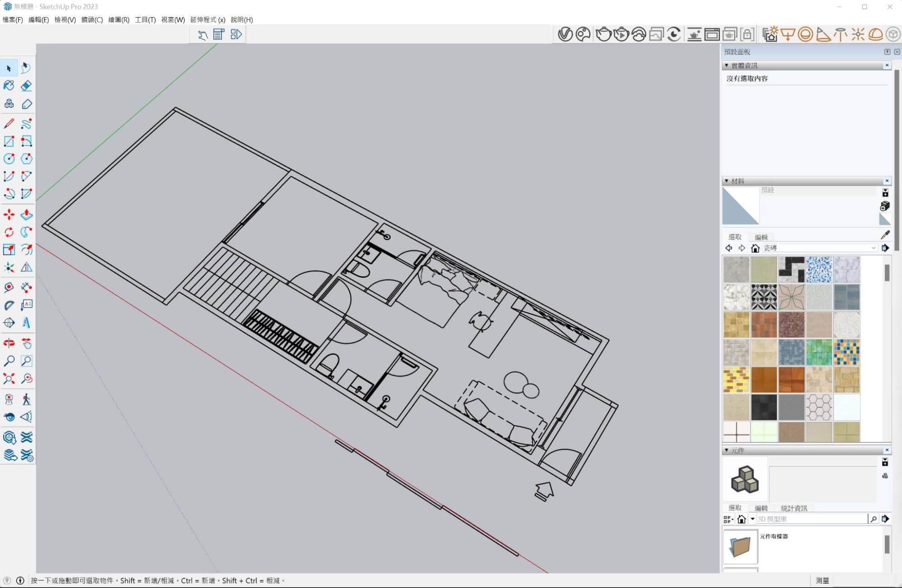
Task: Select the yellow brick tile swatch
Action: click(736, 380)
